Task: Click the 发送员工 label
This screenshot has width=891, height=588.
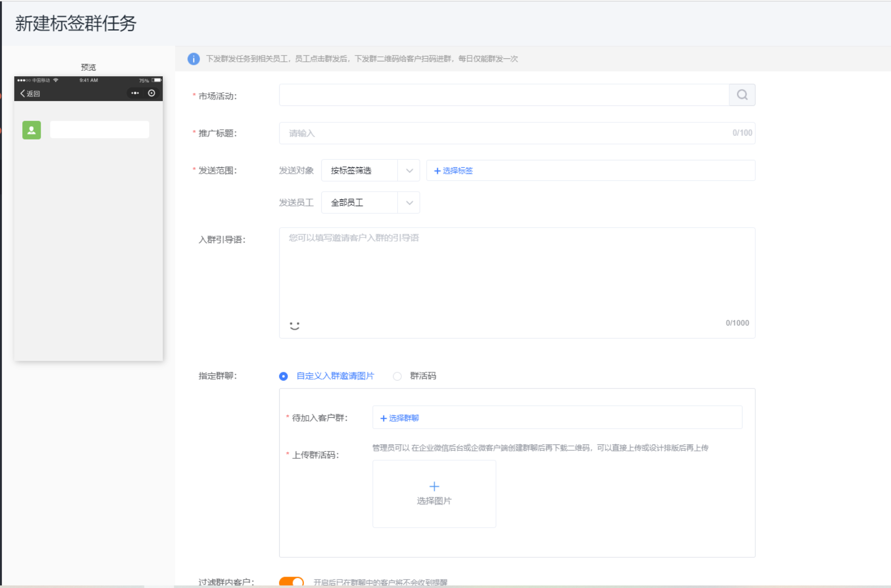Action: tap(297, 202)
